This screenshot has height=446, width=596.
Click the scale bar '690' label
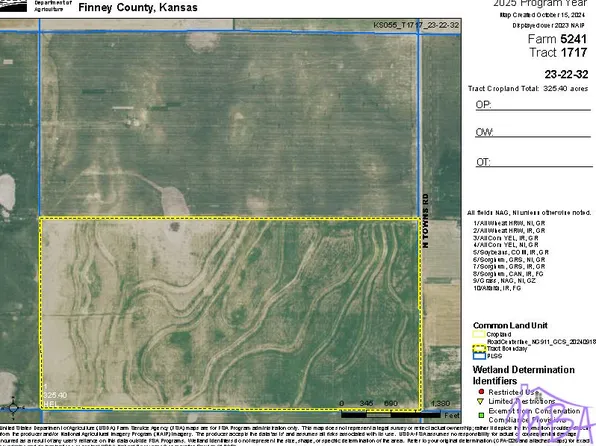[391, 403]
